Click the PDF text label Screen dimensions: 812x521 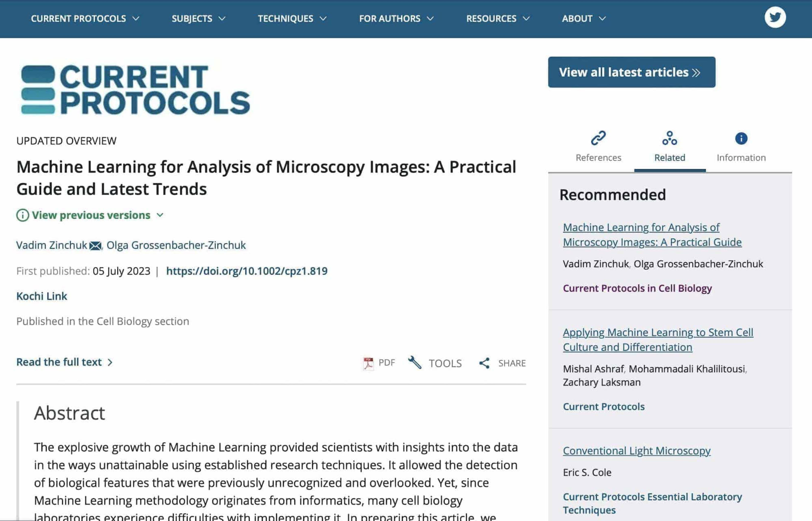coord(387,363)
